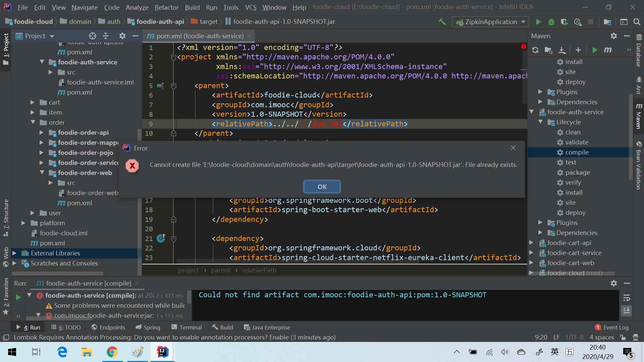Collapse the order folder in Project tree
Screen dimensions: 644x362
click(33, 122)
